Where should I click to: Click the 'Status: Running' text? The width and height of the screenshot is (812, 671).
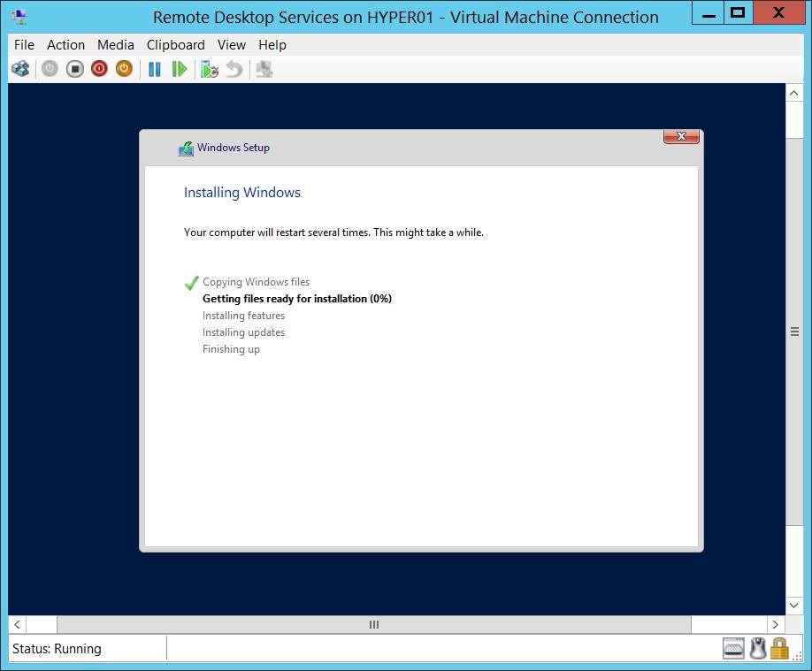pos(57,649)
